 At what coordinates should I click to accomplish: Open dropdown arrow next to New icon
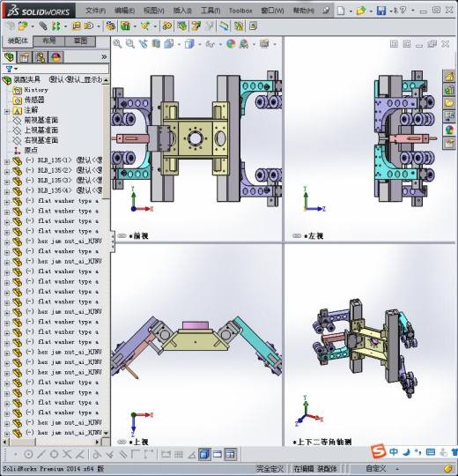(x=351, y=11)
